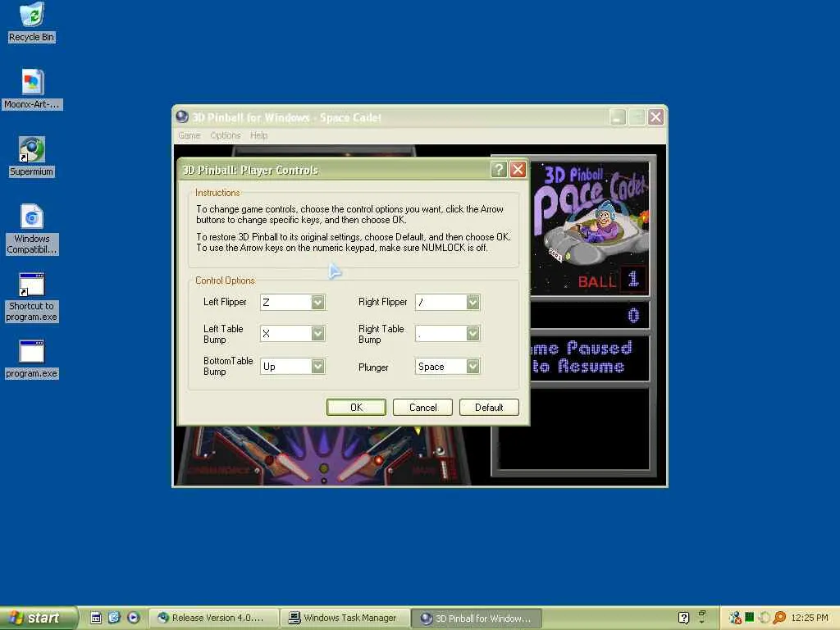The image size is (840, 630).
Task: Open the Left Table Bump dropdown
Action: [317, 334]
